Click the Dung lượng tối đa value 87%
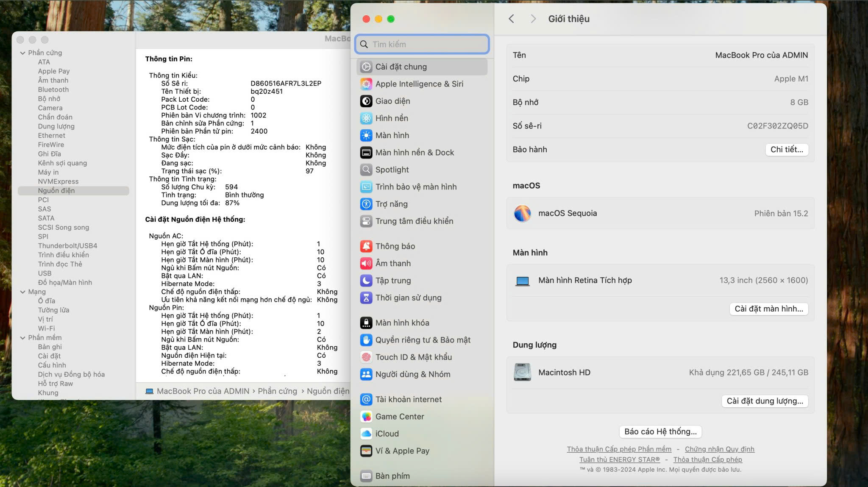 (232, 203)
